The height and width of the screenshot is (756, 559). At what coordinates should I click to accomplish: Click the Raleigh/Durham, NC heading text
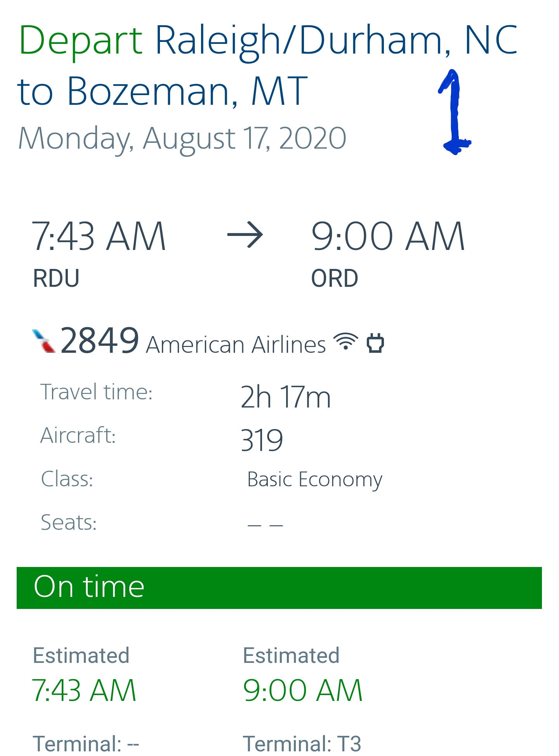coord(336,40)
